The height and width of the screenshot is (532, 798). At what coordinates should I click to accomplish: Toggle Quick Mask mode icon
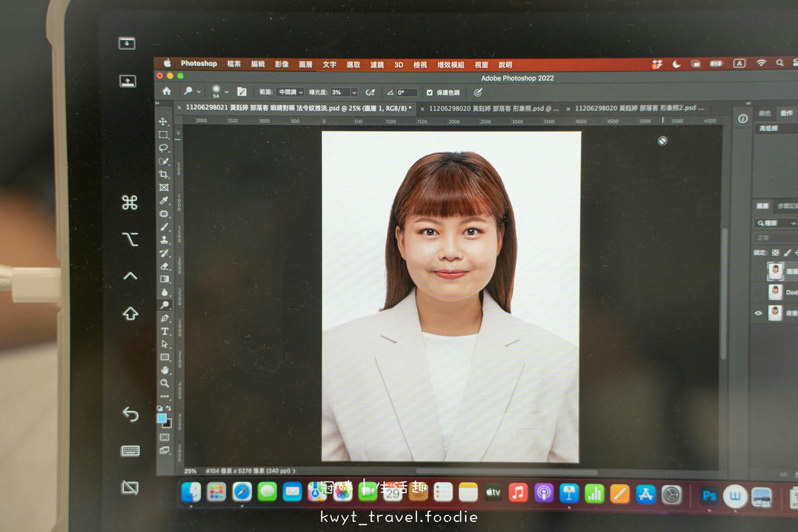164,437
